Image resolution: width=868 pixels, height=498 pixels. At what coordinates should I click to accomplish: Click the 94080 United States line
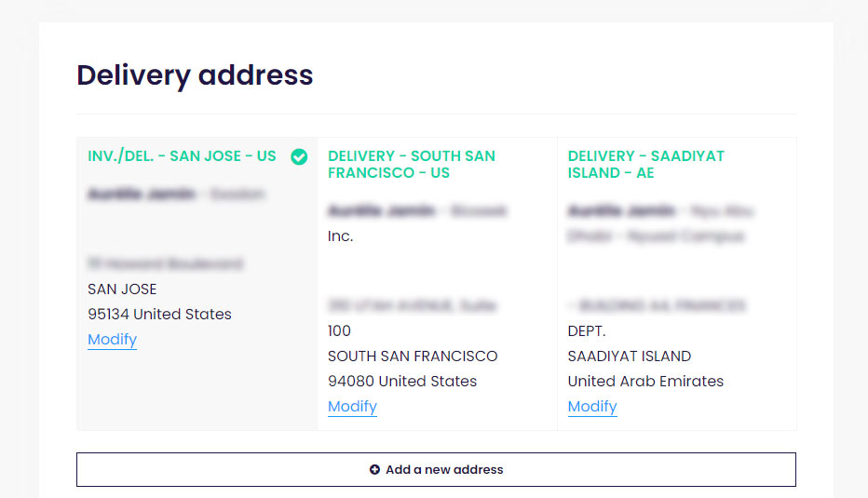[402, 381]
